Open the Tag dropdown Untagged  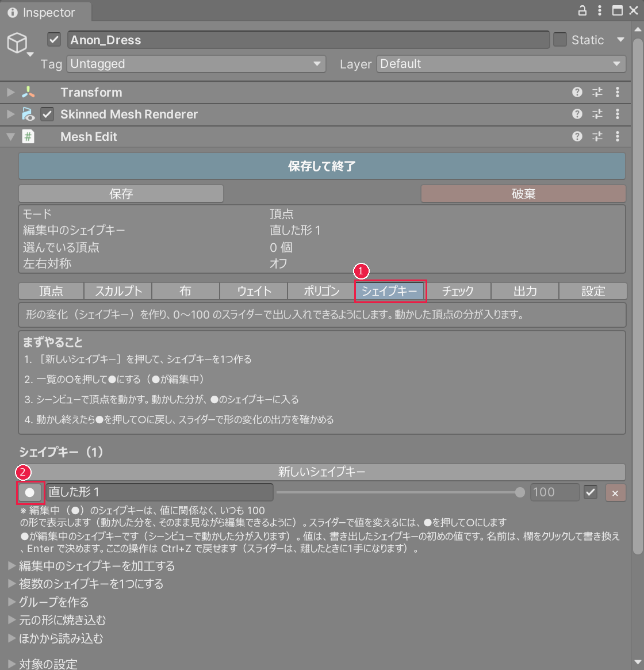[x=196, y=64]
